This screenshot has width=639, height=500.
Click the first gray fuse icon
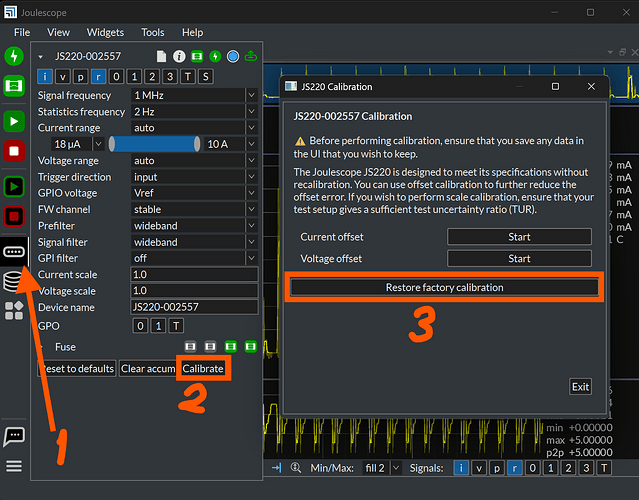point(190,347)
